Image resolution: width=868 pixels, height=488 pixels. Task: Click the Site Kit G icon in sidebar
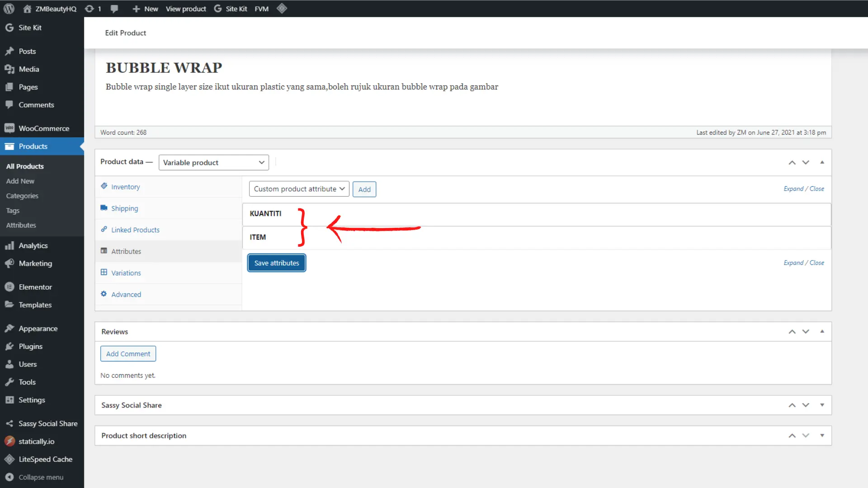pos(9,28)
